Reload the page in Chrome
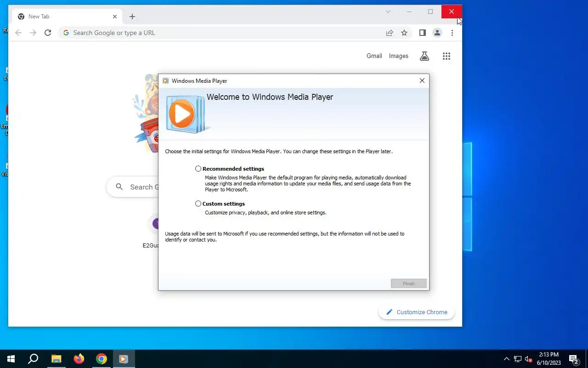 (x=48, y=33)
